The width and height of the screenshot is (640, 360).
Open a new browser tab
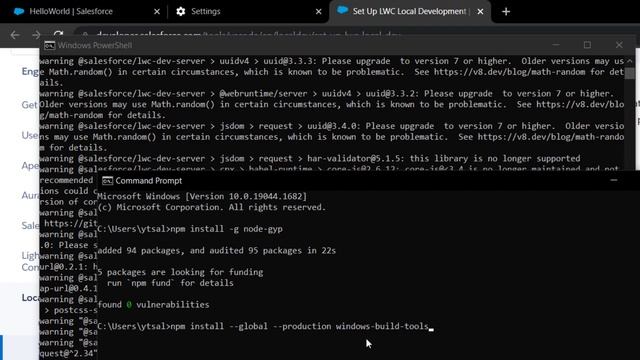(506, 12)
